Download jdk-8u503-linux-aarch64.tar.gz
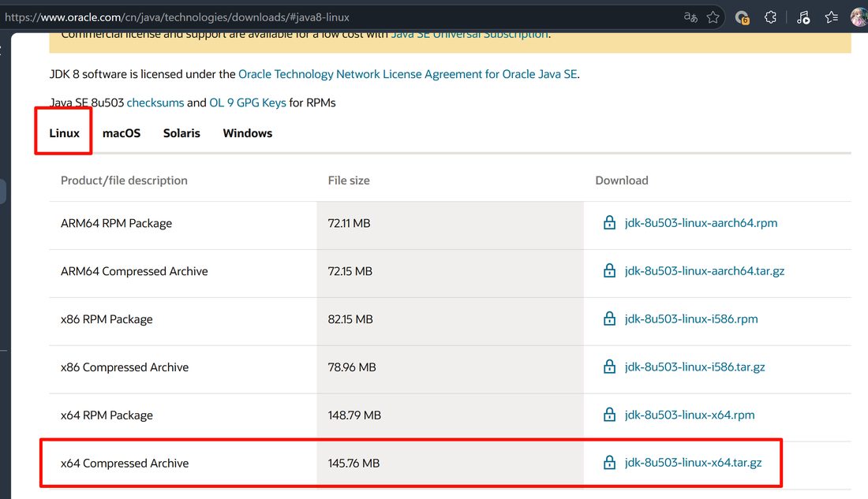 [x=704, y=270]
